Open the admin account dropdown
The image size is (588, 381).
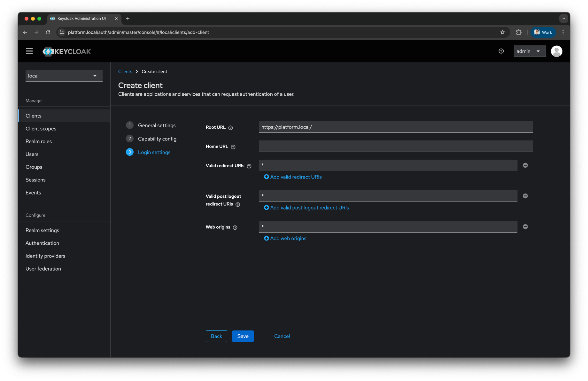point(529,51)
